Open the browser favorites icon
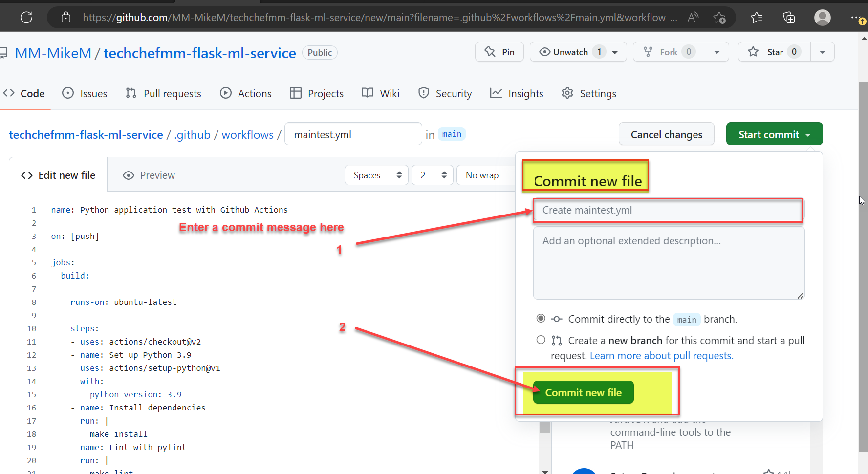The width and height of the screenshot is (868, 474). (756, 17)
